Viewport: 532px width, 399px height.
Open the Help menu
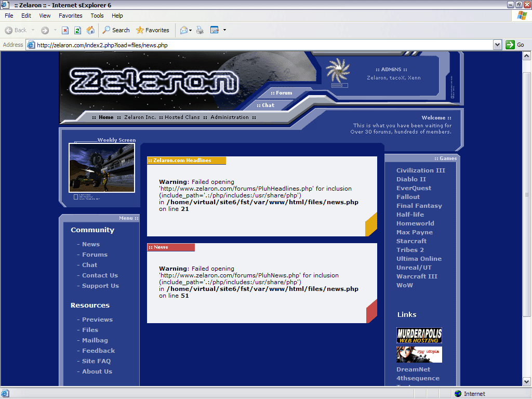coord(117,16)
